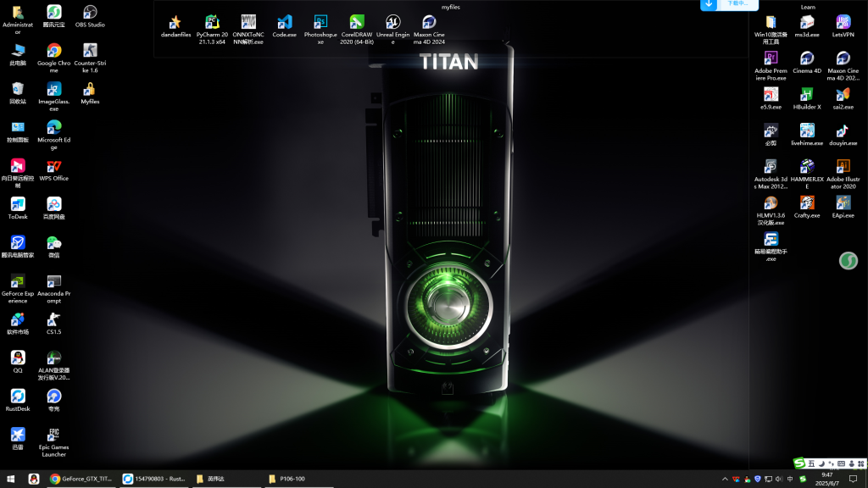The width and height of the screenshot is (868, 488).
Task: Select the WPS Office desktop icon
Action: pos(53,169)
